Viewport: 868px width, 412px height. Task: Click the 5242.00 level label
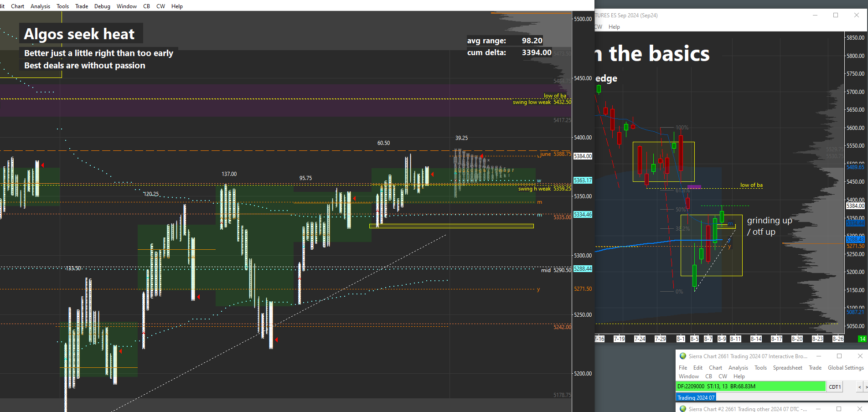click(x=562, y=327)
